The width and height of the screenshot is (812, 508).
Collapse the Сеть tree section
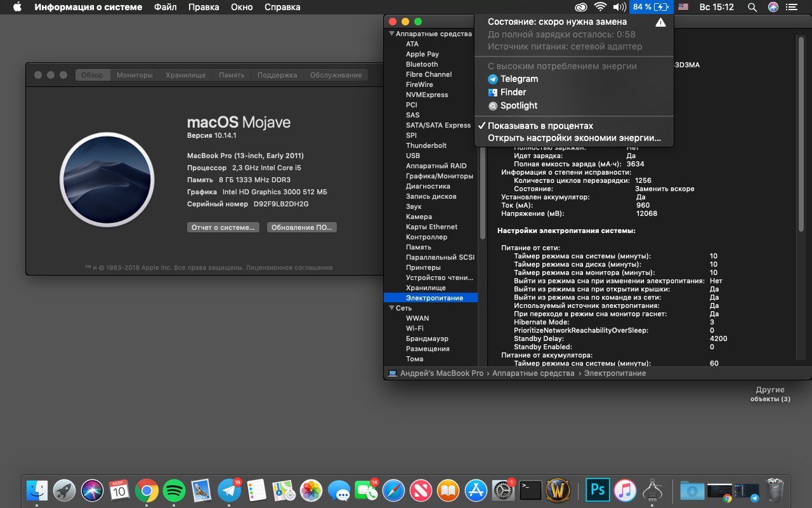pyautogui.click(x=392, y=308)
